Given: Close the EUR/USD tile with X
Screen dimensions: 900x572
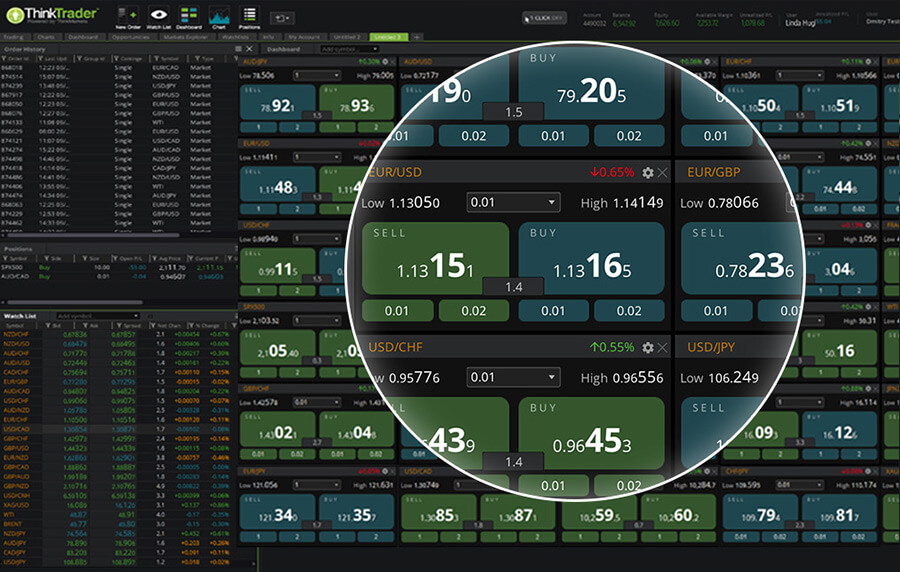Looking at the screenshot, I should tap(662, 173).
